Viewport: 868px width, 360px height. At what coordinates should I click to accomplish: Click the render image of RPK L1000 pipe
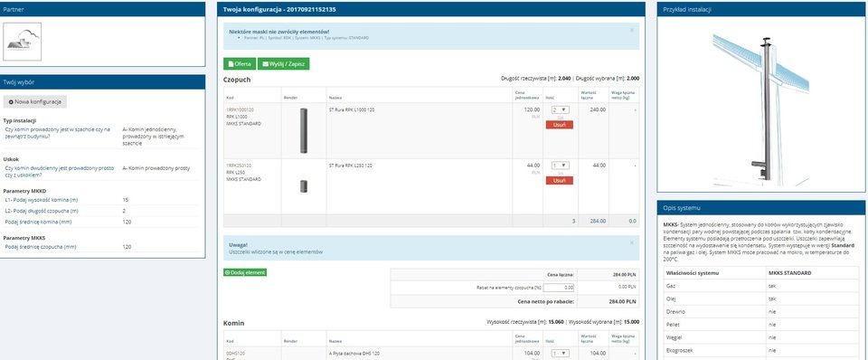tap(304, 131)
